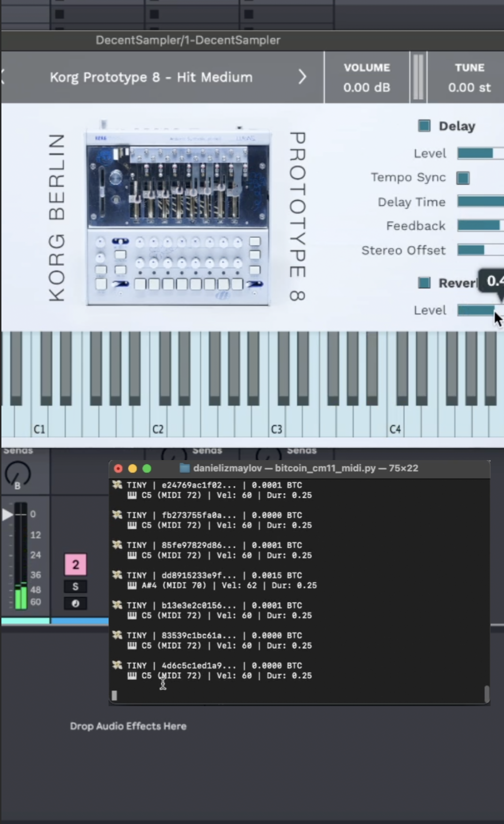
Task: Click the terminal scrollbar thumb
Action: 487,694
